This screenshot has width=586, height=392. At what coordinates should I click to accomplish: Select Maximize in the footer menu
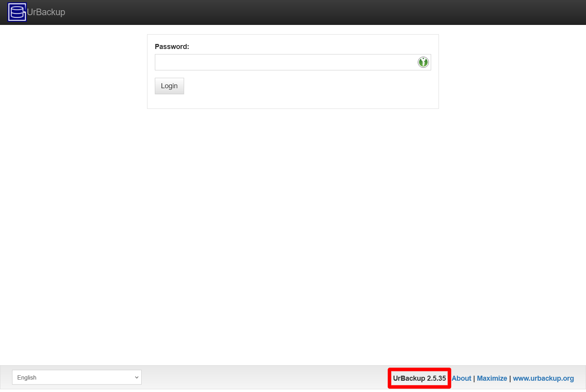click(492, 378)
